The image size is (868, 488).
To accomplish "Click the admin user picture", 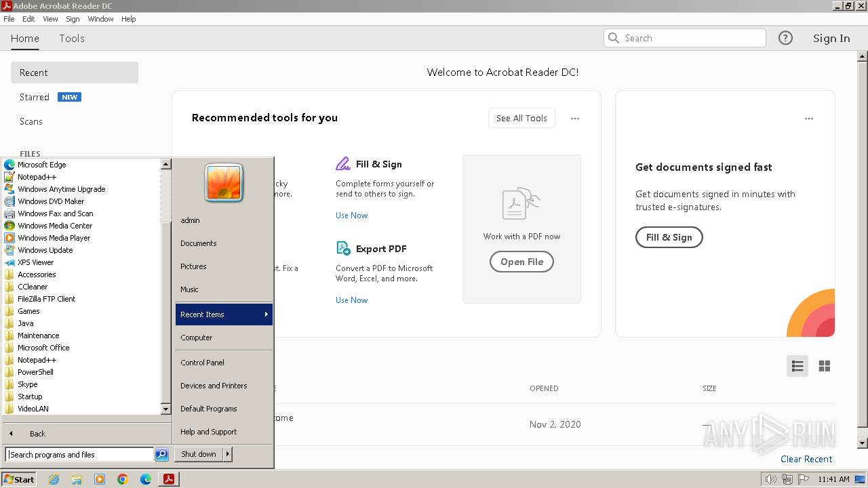I will click(224, 183).
